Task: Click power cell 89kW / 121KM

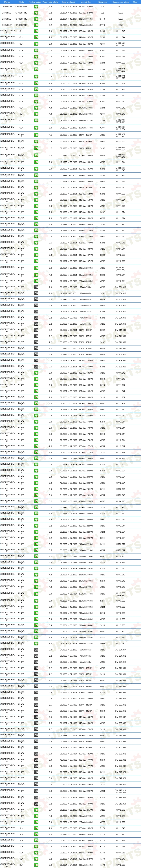Action: [x=85, y=142]
